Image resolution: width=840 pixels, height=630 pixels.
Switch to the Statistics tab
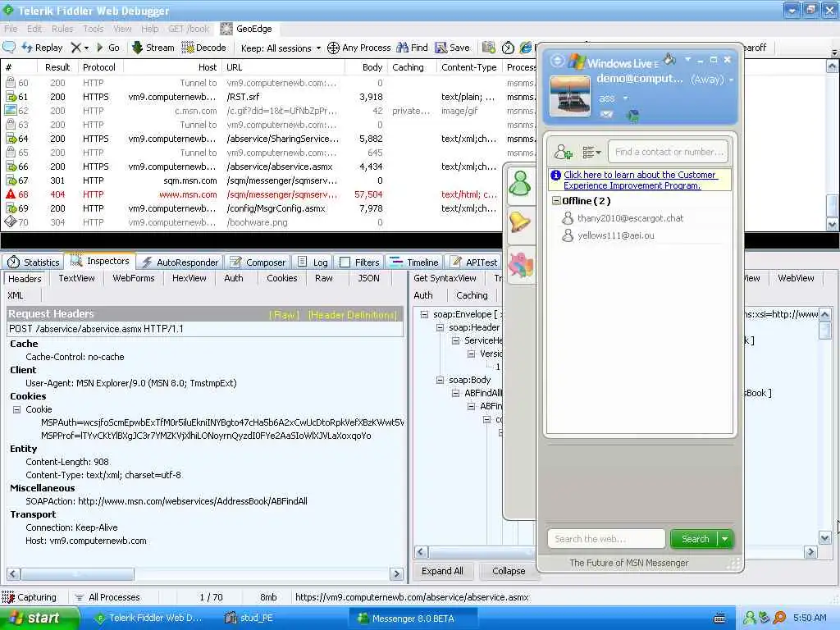[33, 262]
